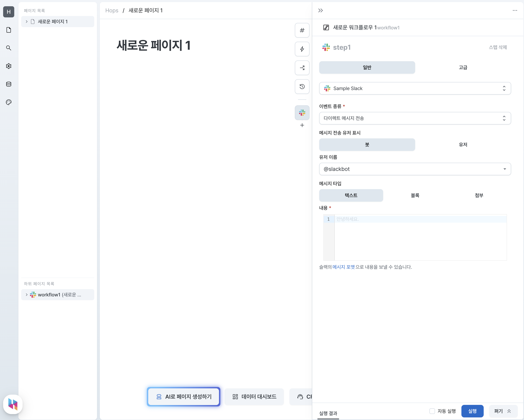Open the Sample Slack connection dropdown
Viewport: 524px width, 420px height.
(x=415, y=88)
